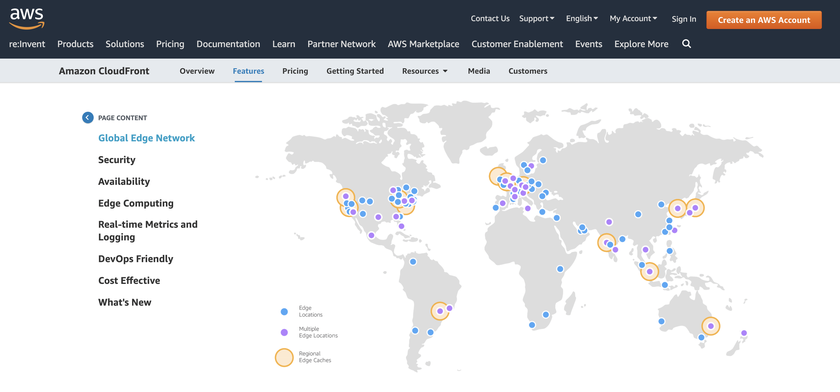840x392 pixels.
Task: Jump to DevOps Friendly section
Action: pyautogui.click(x=136, y=259)
